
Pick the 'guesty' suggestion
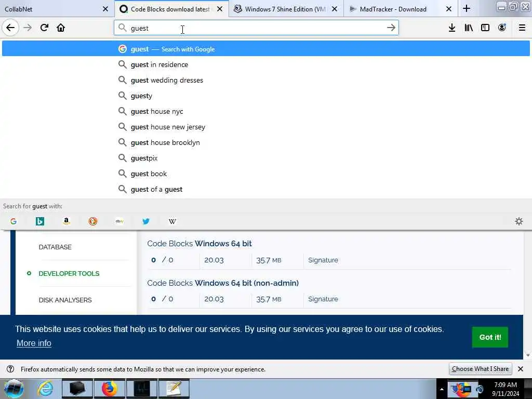pyautogui.click(x=265, y=96)
